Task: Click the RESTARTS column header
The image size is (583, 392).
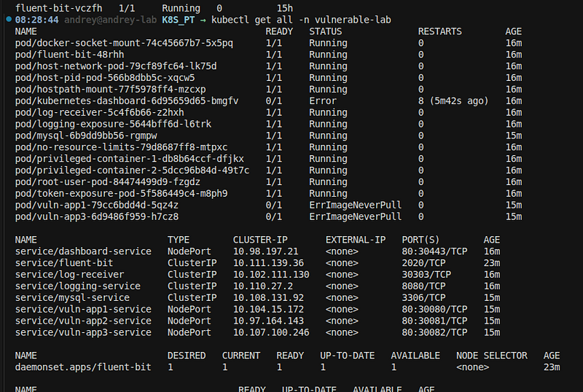Action: pyautogui.click(x=439, y=31)
